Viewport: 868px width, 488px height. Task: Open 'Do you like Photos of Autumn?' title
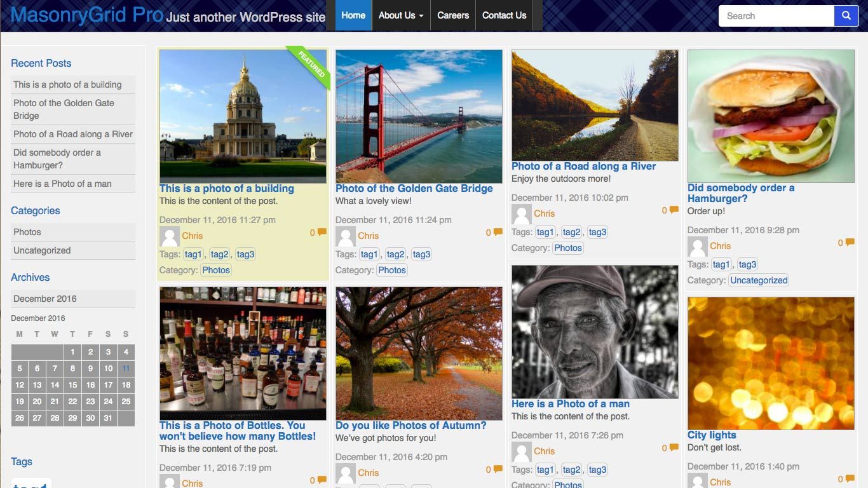pyautogui.click(x=411, y=425)
